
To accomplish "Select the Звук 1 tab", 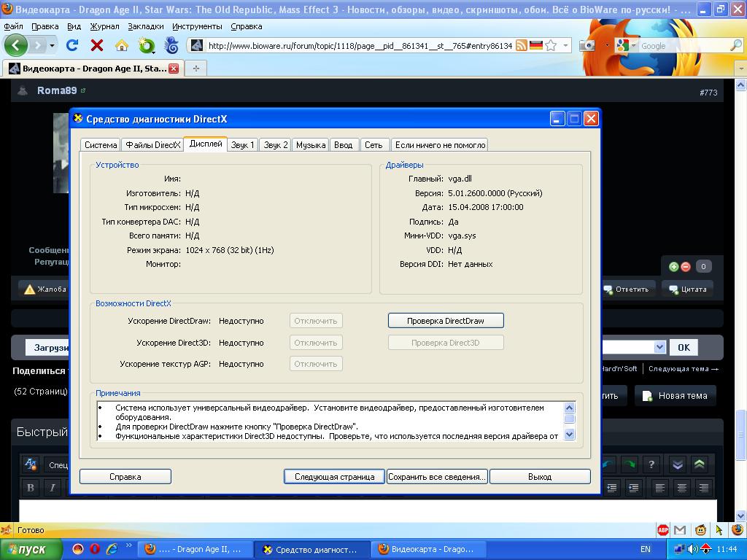I will [242, 145].
